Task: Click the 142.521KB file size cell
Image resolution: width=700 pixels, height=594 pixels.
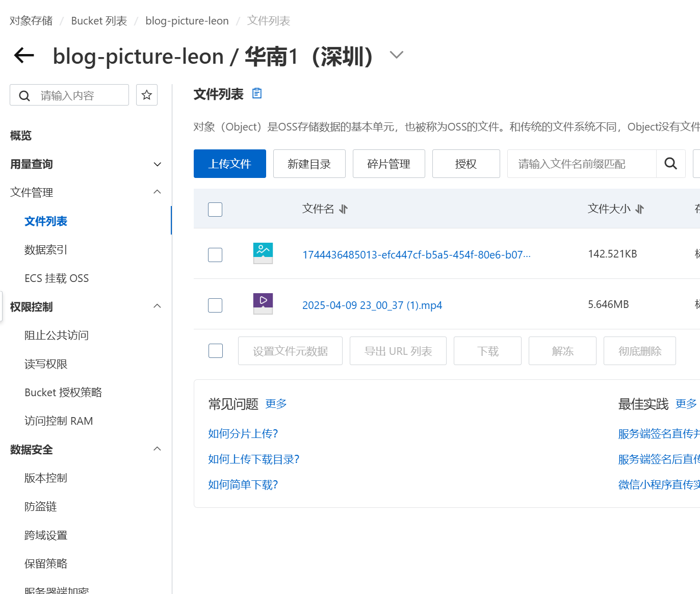Action: [612, 254]
